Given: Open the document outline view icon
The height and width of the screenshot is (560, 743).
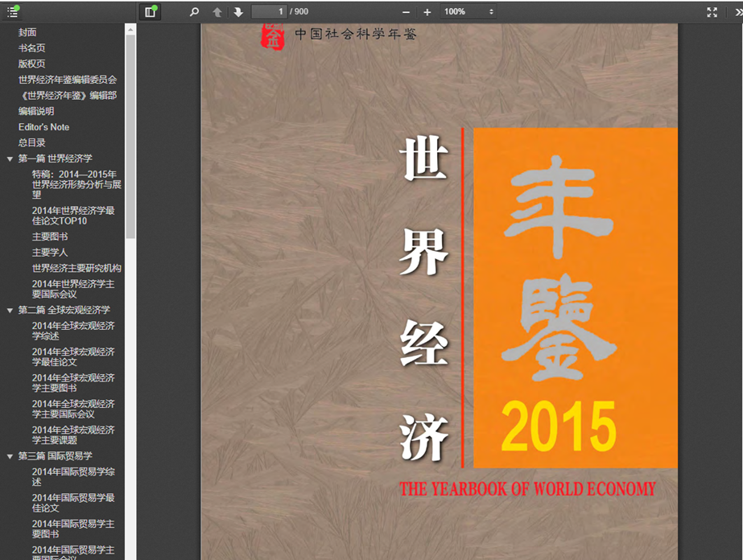Looking at the screenshot, I should (13, 12).
